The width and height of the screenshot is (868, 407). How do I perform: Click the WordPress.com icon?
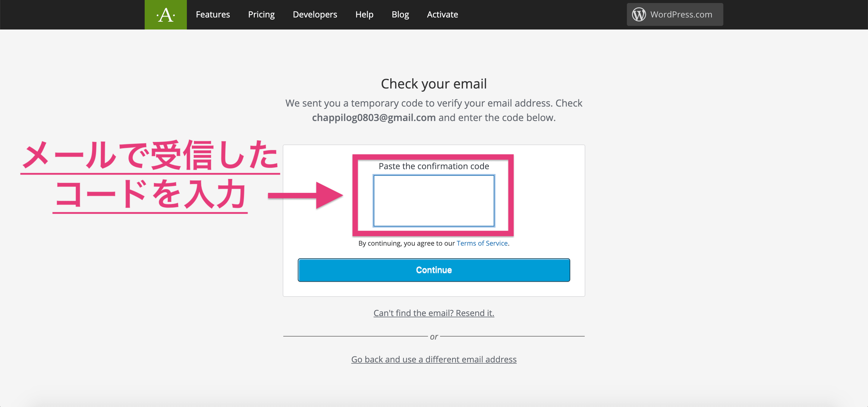(639, 14)
